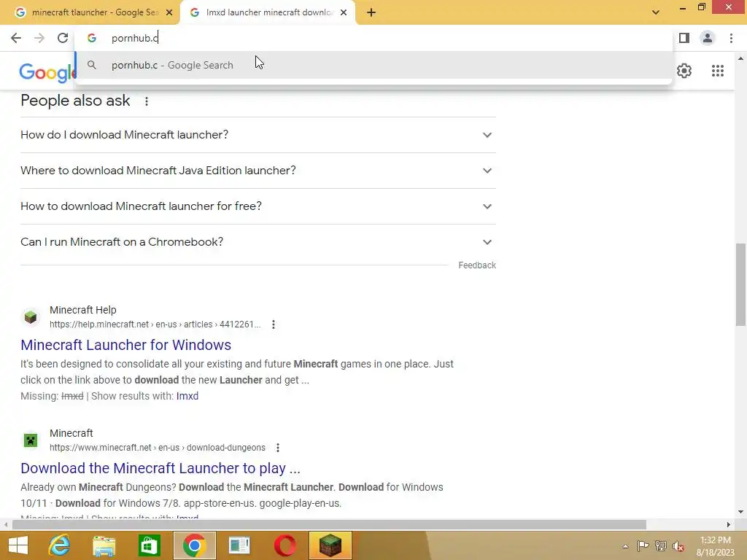Open the Minecraft grass block taskbar icon

[330, 545]
